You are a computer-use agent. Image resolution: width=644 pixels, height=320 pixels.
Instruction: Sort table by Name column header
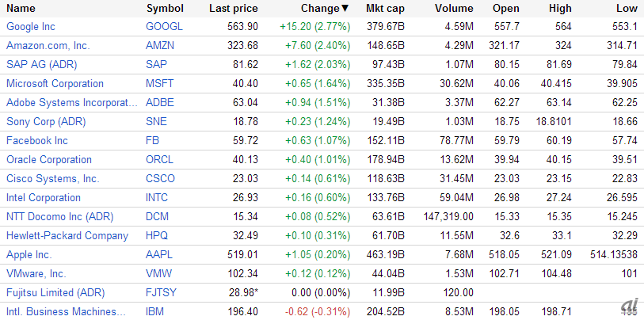tap(21, 8)
